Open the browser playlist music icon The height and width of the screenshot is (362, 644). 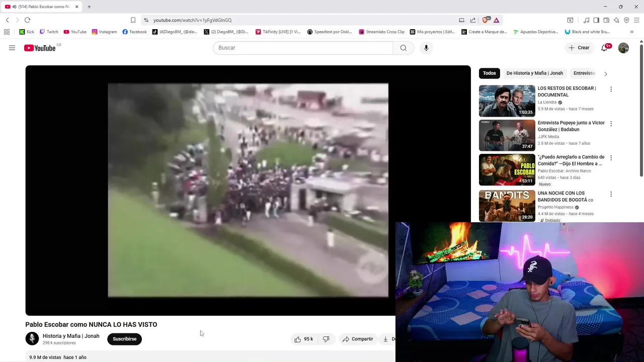(586, 20)
